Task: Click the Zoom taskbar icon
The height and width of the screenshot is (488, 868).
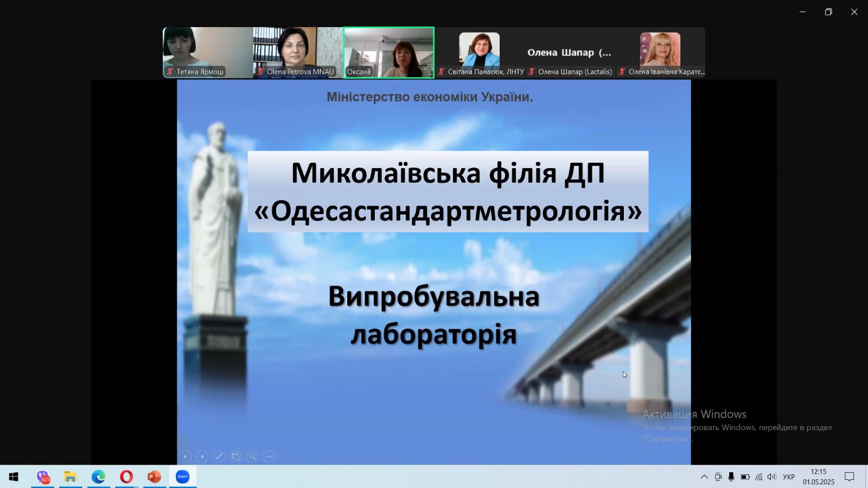Action: coord(182,477)
